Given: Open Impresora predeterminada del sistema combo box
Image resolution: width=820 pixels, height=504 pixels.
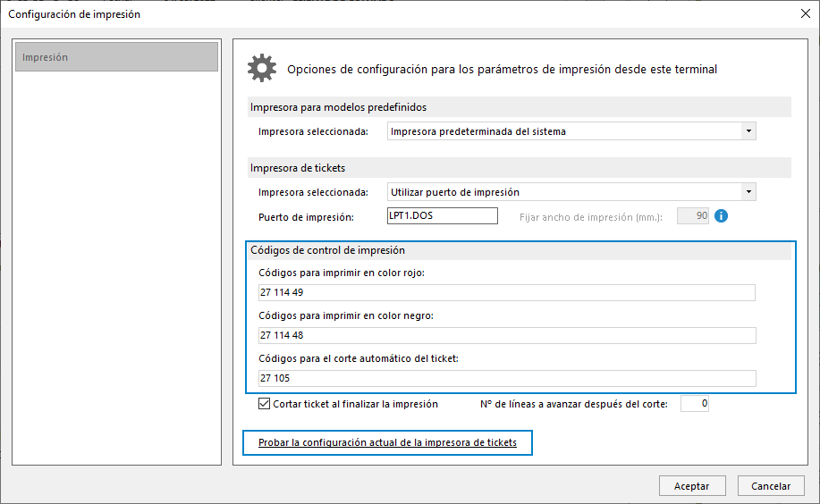Looking at the screenshot, I should click(571, 131).
